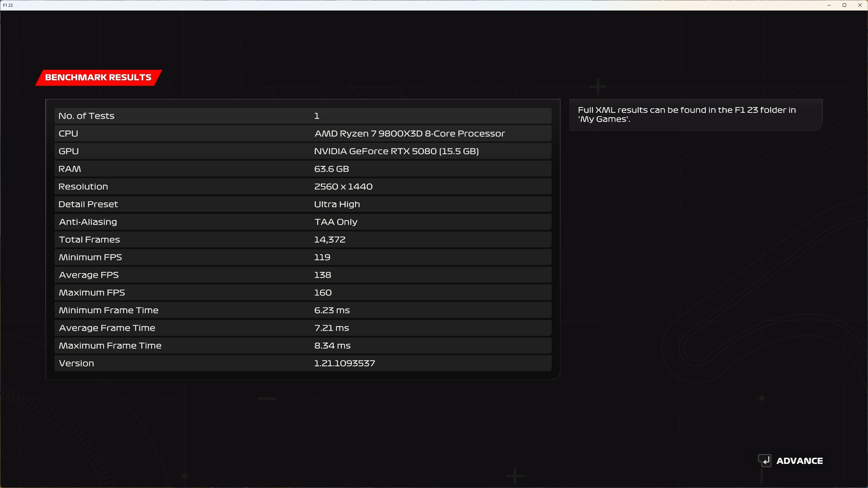Click the Anti-Aliasing TAA Only row

pyautogui.click(x=303, y=222)
